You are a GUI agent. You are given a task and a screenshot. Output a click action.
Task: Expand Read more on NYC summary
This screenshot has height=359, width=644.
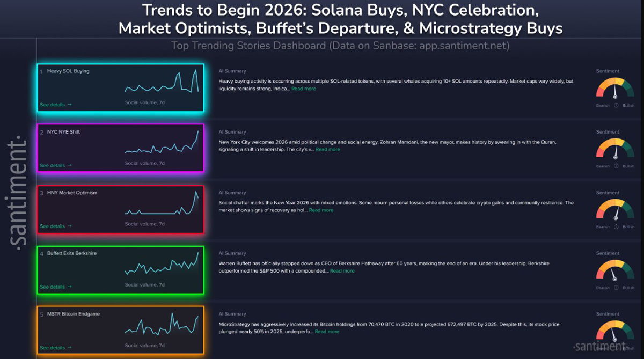tap(327, 149)
